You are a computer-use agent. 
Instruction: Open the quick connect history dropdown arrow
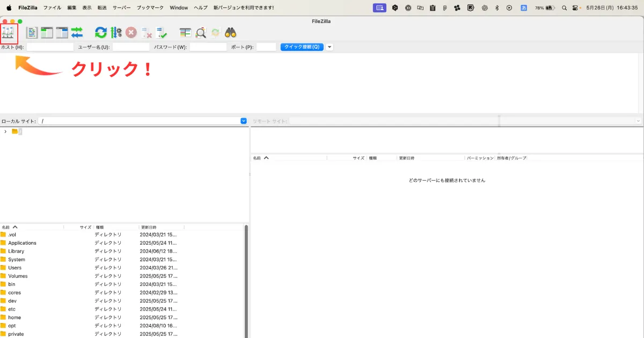click(x=330, y=47)
